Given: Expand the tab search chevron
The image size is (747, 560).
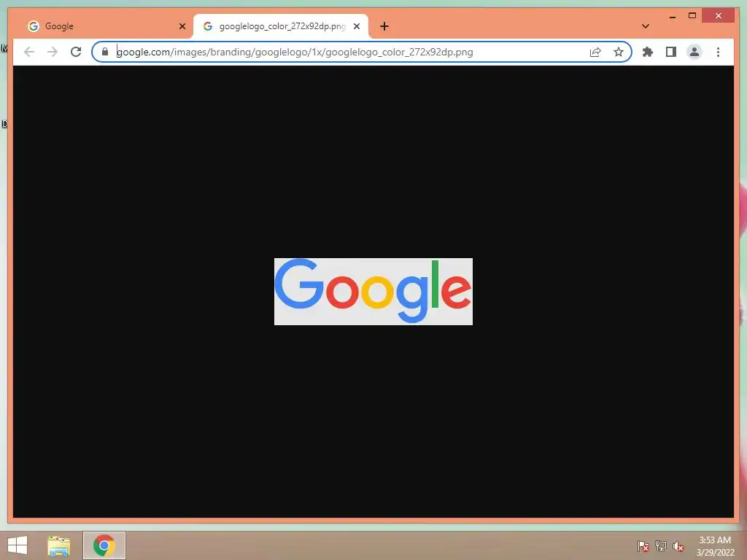Looking at the screenshot, I should [646, 26].
